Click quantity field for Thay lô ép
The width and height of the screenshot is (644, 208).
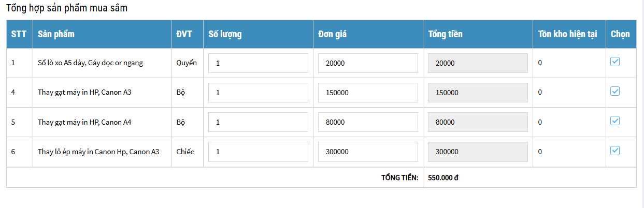click(258, 152)
